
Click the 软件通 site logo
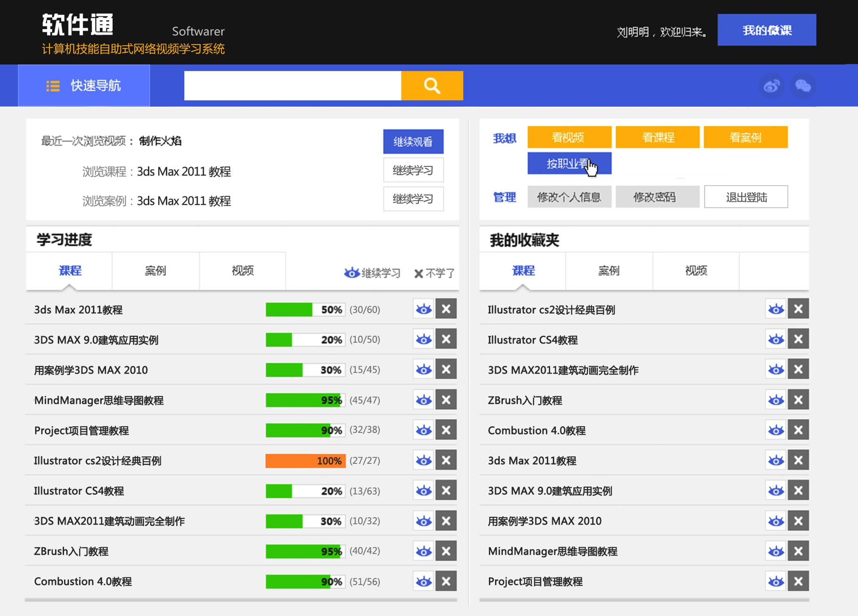click(x=78, y=25)
